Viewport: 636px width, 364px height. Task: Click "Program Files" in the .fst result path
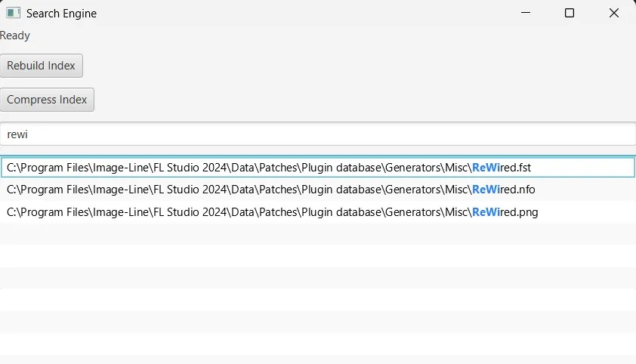coord(54,167)
